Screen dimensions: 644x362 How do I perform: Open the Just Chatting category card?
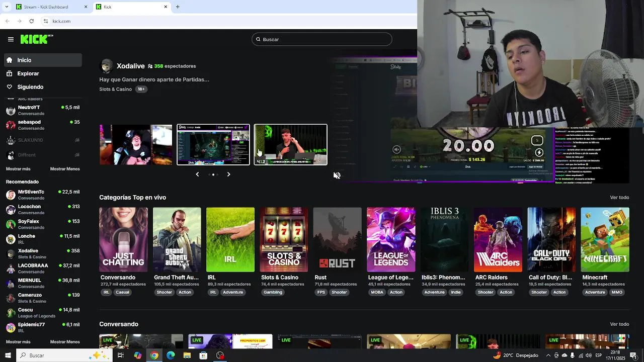tap(123, 240)
